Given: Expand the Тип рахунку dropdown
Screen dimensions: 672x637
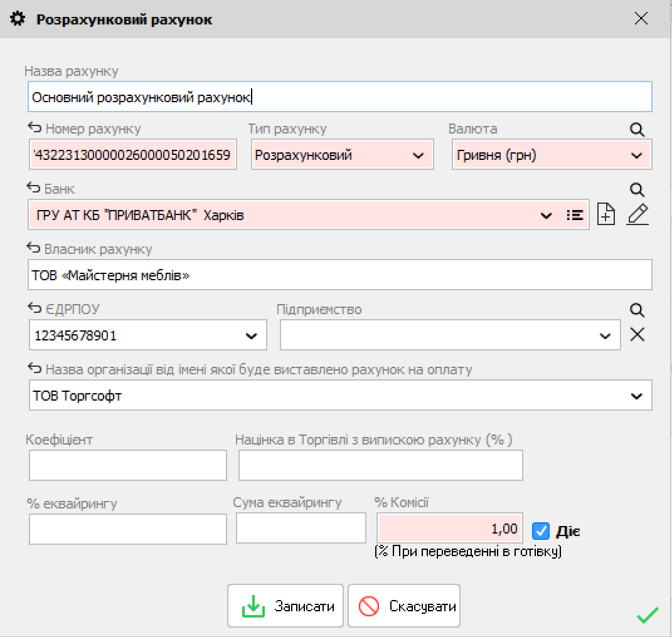Looking at the screenshot, I should (419, 155).
